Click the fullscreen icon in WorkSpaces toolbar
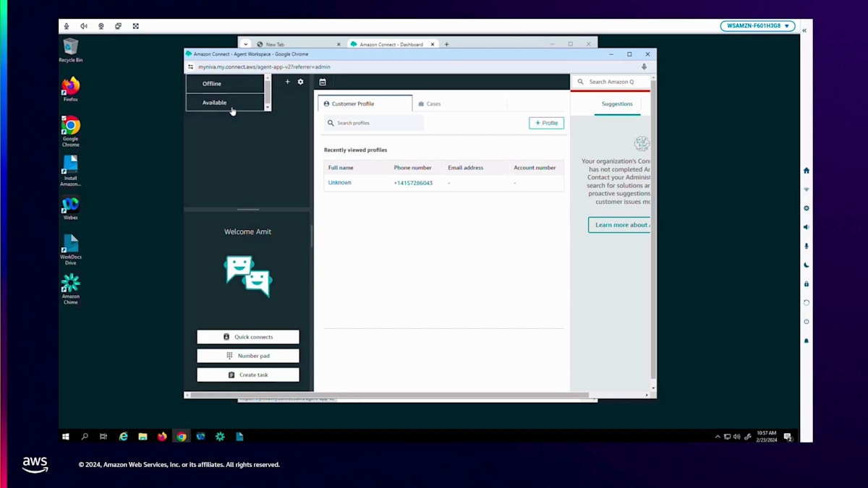868x488 pixels. pos(135,26)
